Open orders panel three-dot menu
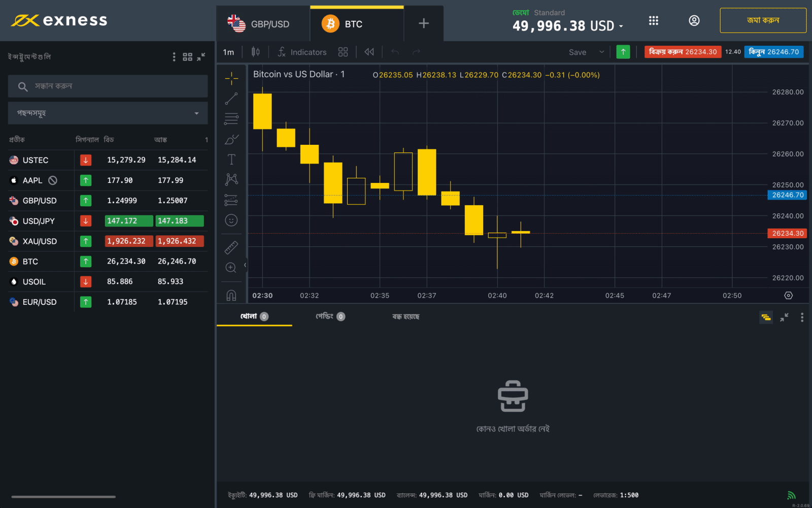Image resolution: width=812 pixels, height=508 pixels. click(802, 317)
